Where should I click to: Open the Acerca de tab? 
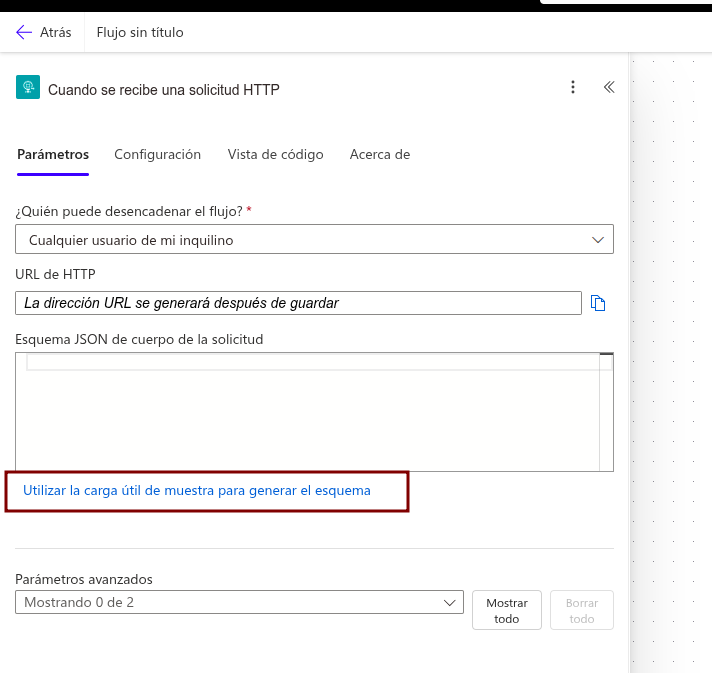click(x=380, y=154)
